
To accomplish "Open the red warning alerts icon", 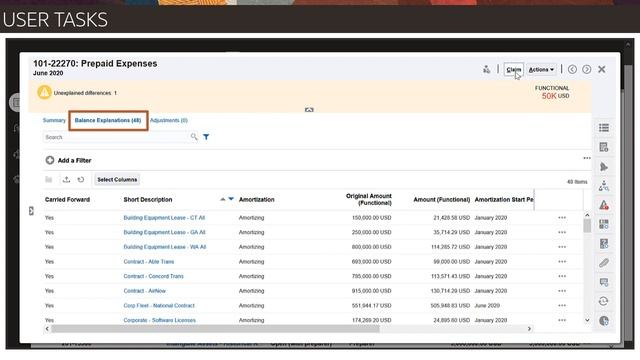I will click(604, 205).
